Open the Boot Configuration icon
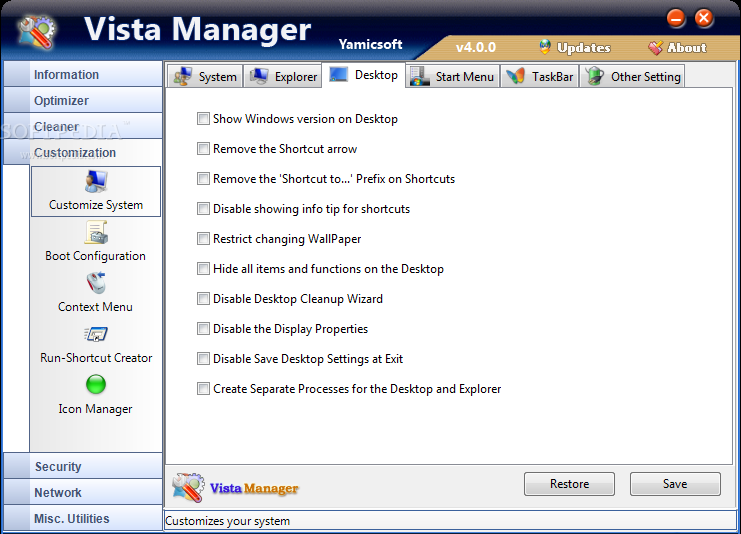The image size is (741, 534). 96,233
